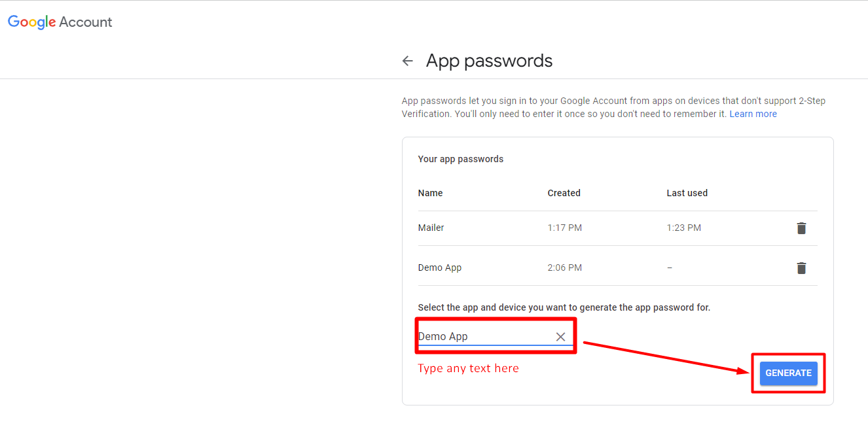This screenshot has height=448, width=868.
Task: Open the Google Account logo
Action: [60, 22]
